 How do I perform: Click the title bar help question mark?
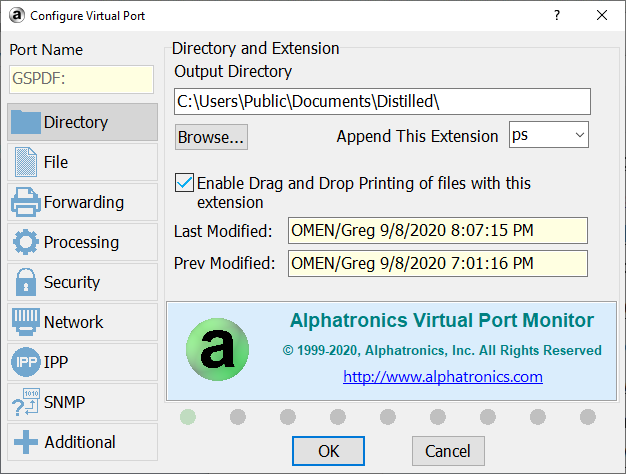[557, 16]
